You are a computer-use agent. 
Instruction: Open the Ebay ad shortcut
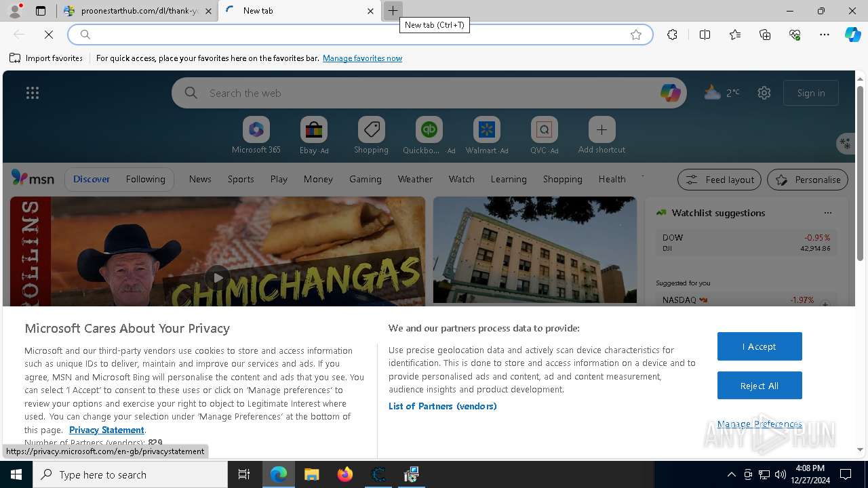point(314,136)
